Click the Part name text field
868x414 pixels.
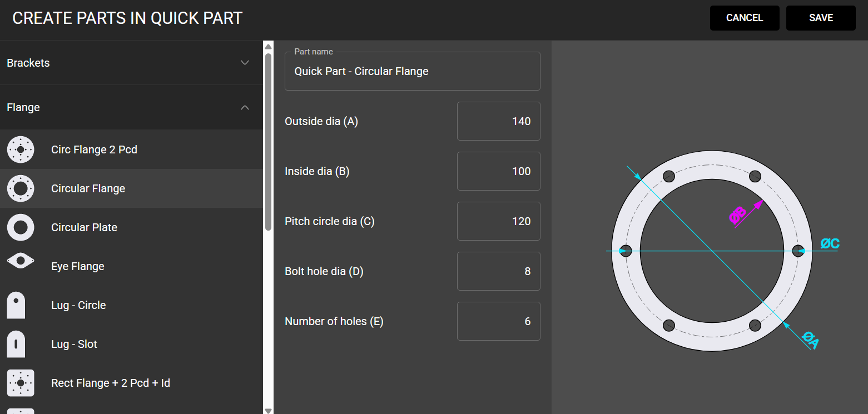pyautogui.click(x=412, y=72)
